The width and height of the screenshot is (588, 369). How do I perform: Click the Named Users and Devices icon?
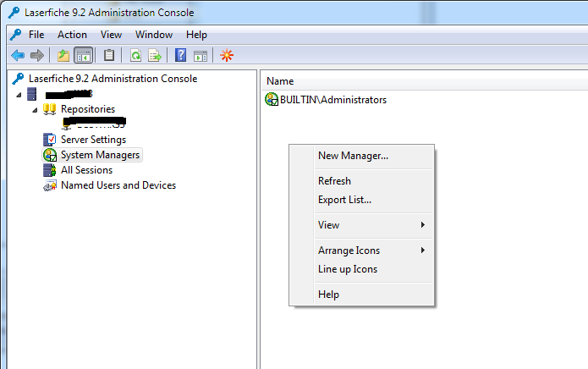tap(50, 185)
